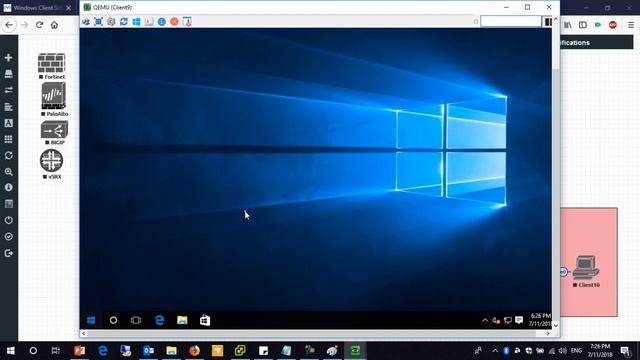Open Outlook from the host taskbar

149,351
